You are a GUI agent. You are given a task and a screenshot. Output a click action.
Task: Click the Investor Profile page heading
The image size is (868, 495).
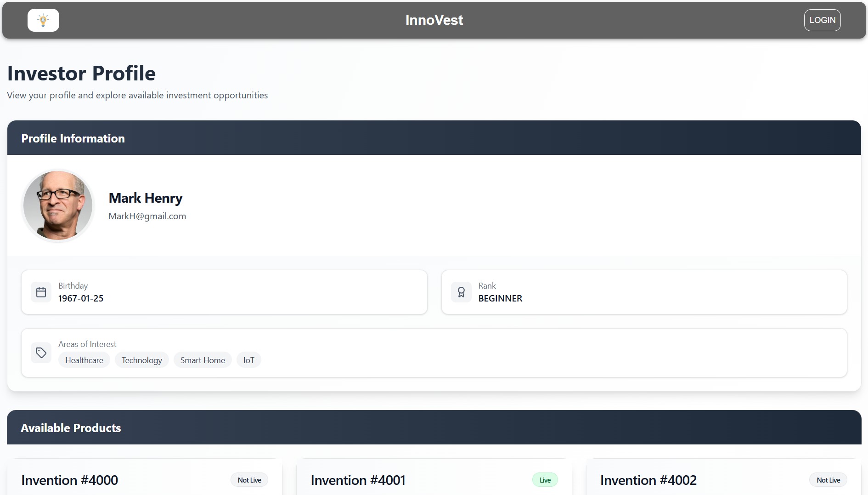pos(81,73)
